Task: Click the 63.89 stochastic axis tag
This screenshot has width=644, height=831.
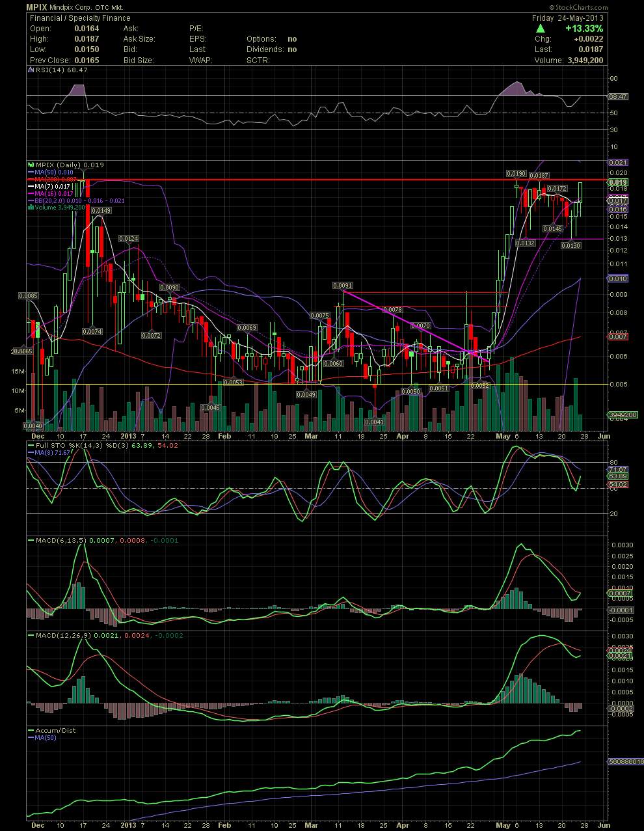Action: (618, 476)
